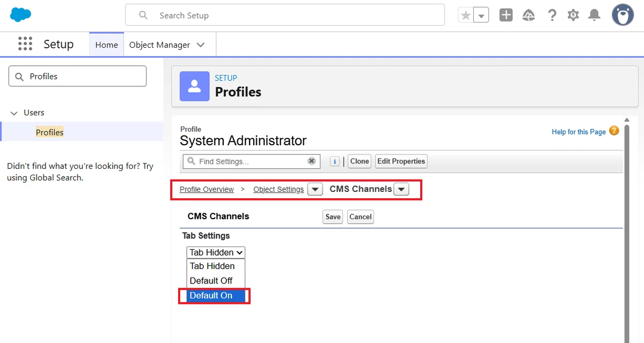The image size is (644, 343).
Task: Click the info icon beside Find Settings
Action: click(334, 161)
